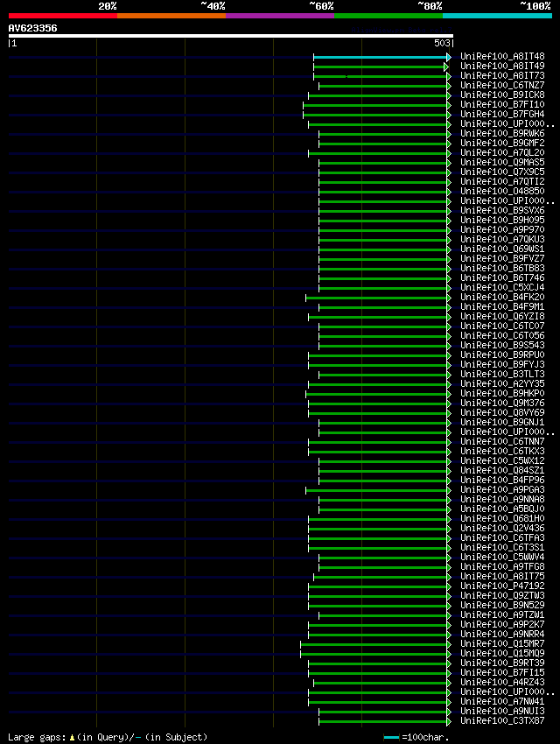Select the UniRef100_B9S543 label
The height and width of the screenshot is (744, 560).
[502, 345]
